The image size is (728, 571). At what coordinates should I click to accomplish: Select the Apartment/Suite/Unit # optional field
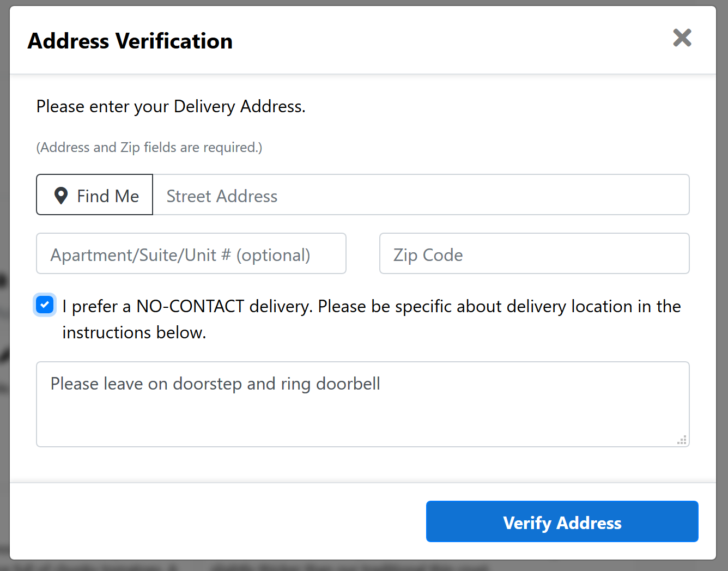click(x=191, y=253)
